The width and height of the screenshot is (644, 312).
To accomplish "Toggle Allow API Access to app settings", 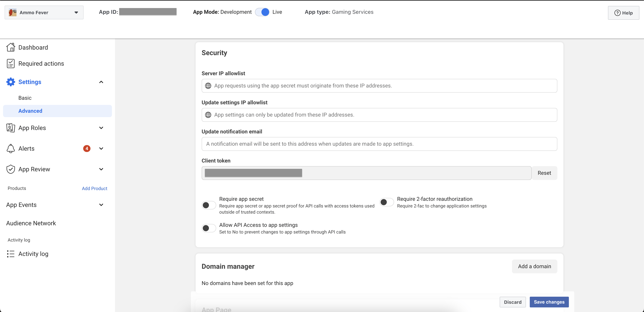I will [209, 228].
